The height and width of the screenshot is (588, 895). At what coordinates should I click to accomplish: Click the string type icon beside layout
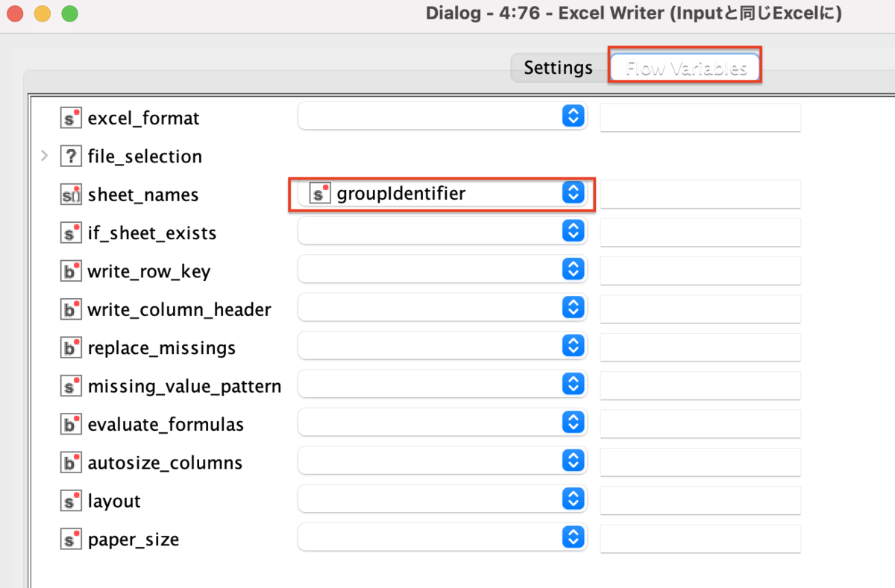click(71, 500)
